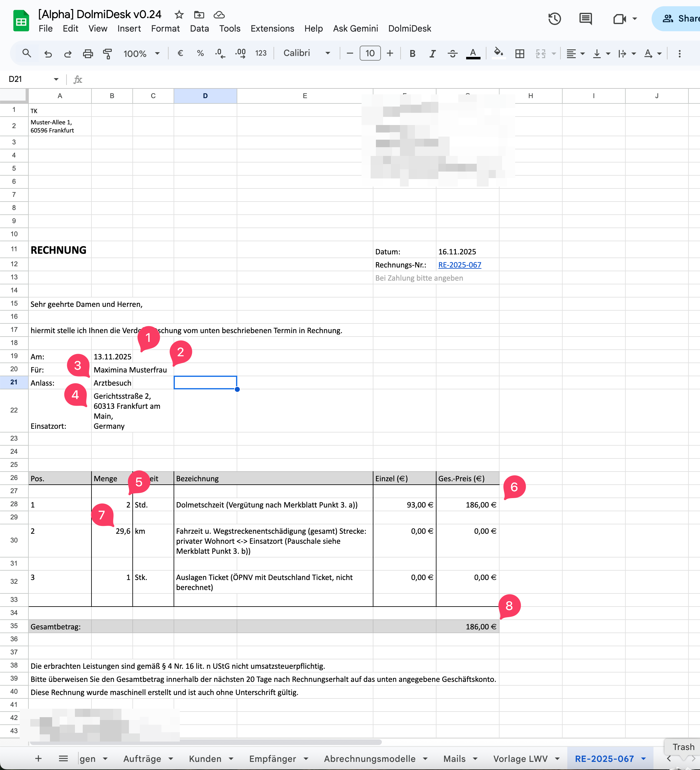
Task: Click the RE-2025-067 invoice link
Action: [459, 265]
